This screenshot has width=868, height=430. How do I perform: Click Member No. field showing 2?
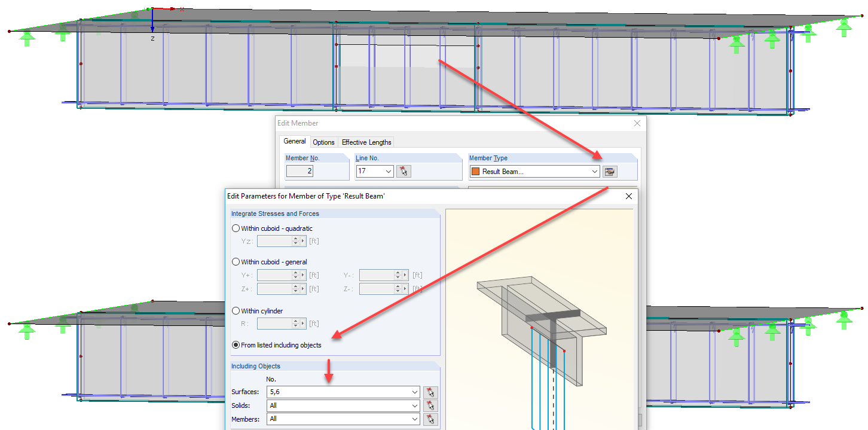click(301, 172)
